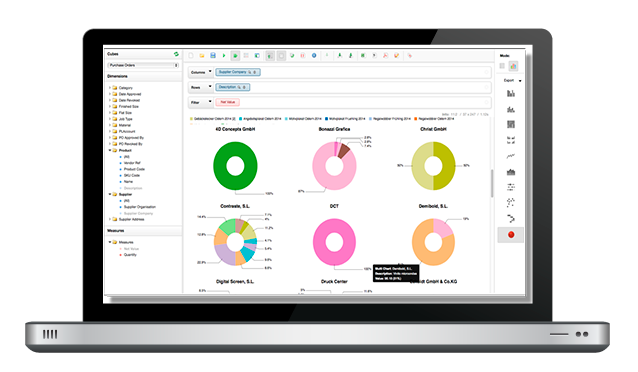Select SKU Code level under Product
Viewport: 638px width, 372px height.
[x=132, y=175]
